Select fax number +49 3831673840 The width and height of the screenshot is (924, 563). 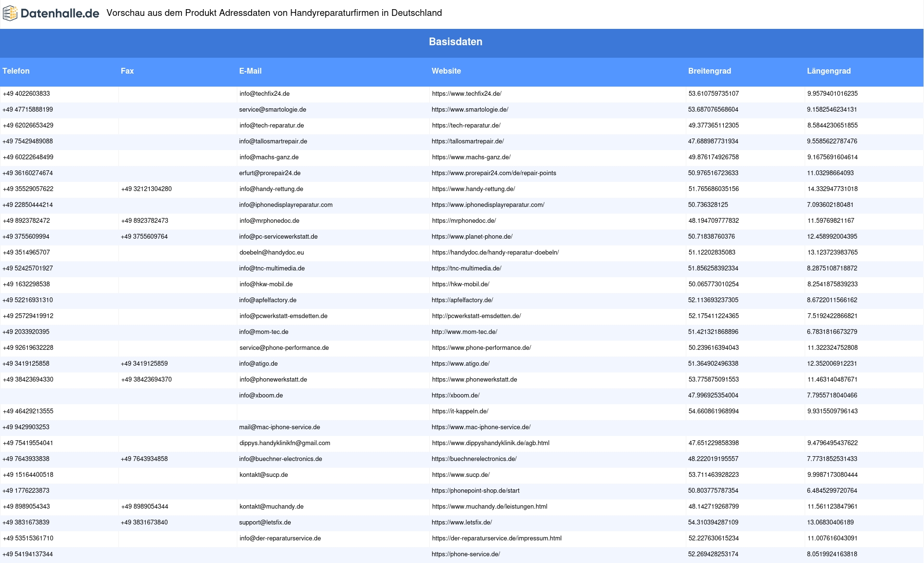[144, 523]
